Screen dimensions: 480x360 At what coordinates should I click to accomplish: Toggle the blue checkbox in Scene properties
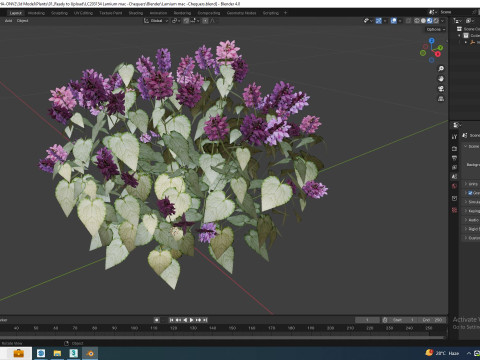coord(470,193)
